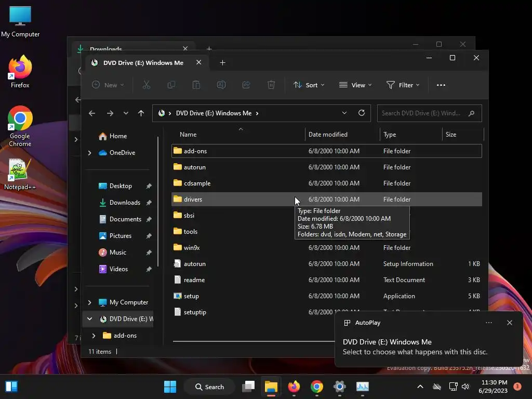Screen dimensions: 532x399
Task: Sort by the Date modified column header
Action: click(328, 135)
